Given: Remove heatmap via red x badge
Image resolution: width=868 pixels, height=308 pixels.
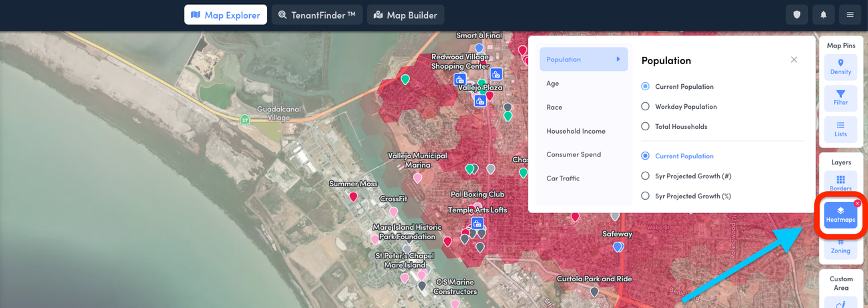Looking at the screenshot, I should point(857,203).
